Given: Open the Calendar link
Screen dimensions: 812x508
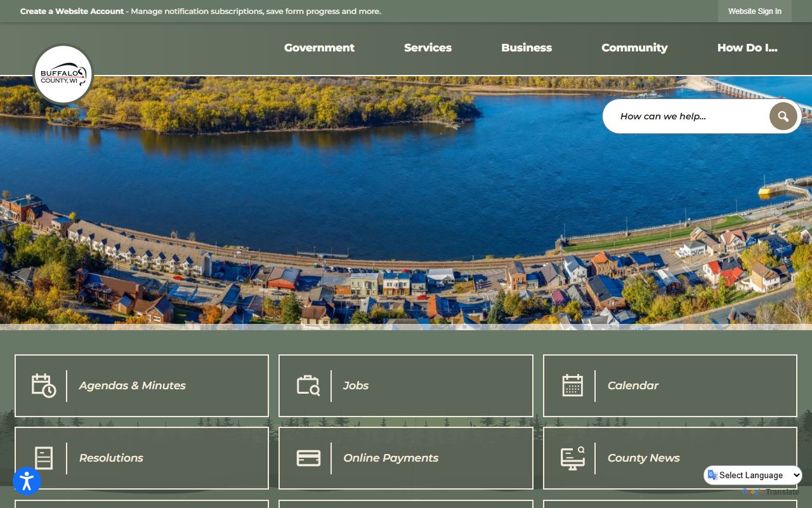Looking at the screenshot, I should pyautogui.click(x=670, y=385).
